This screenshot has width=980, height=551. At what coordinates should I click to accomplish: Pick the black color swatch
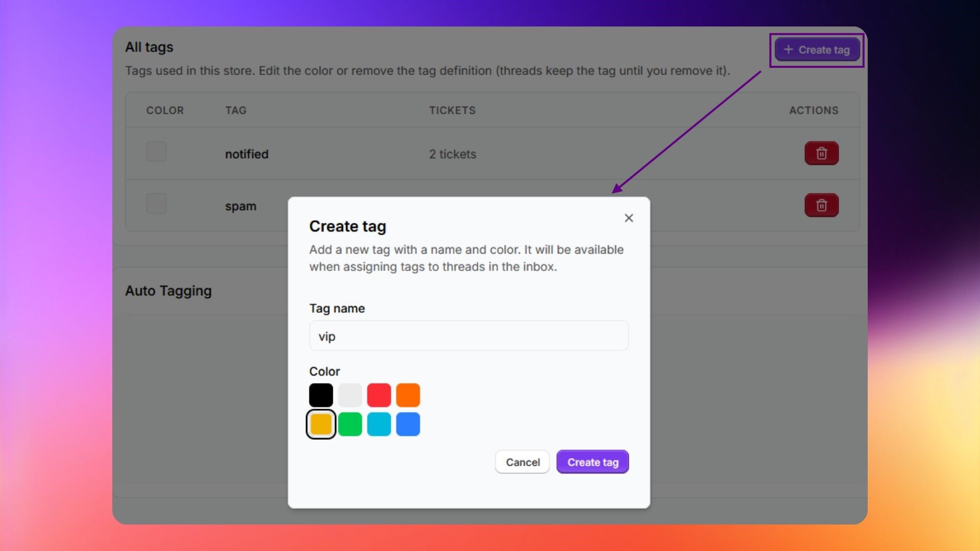pos(321,395)
